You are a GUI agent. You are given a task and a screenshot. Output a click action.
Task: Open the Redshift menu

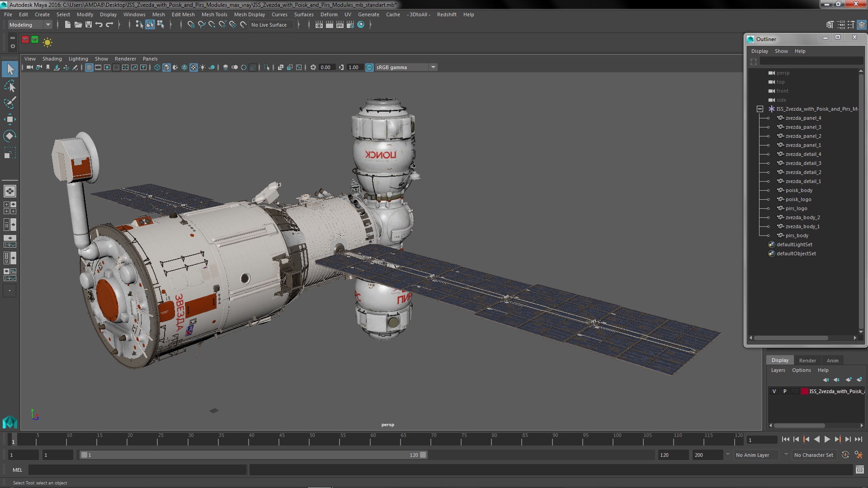click(447, 14)
